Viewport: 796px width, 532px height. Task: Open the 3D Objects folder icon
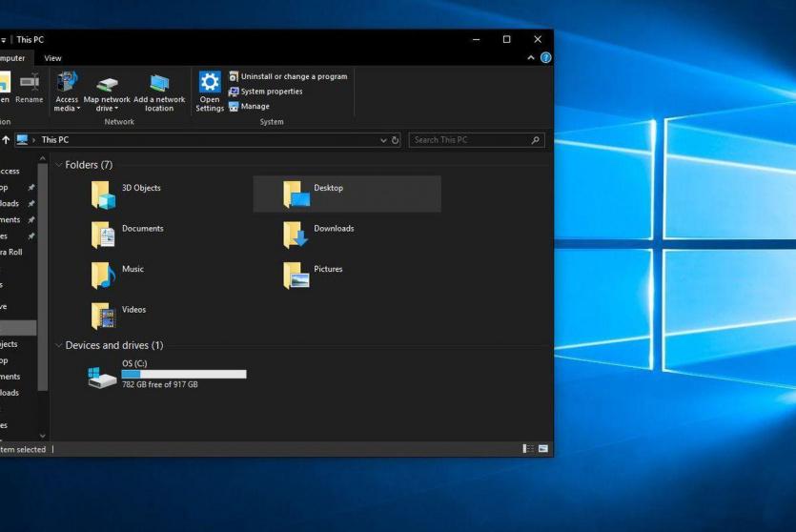tap(103, 194)
